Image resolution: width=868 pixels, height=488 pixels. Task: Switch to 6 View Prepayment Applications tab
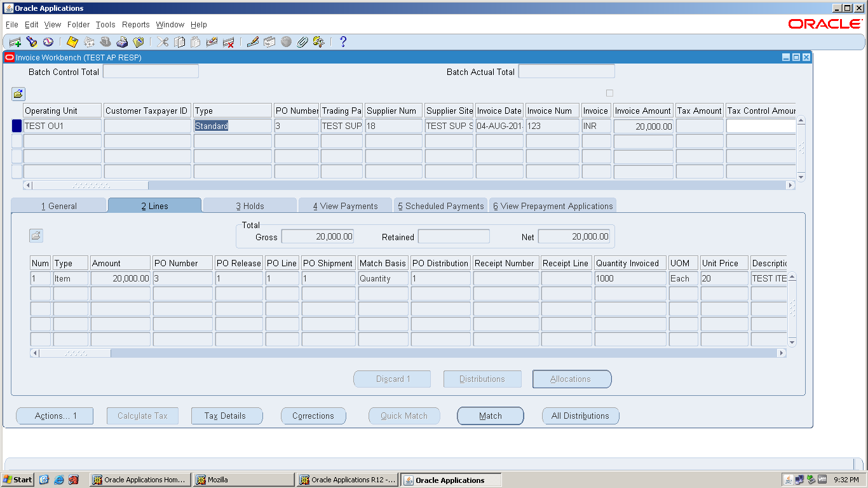click(x=553, y=206)
